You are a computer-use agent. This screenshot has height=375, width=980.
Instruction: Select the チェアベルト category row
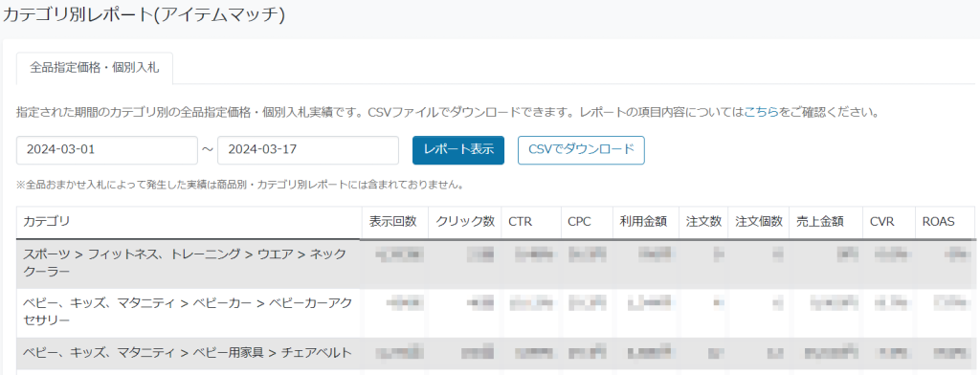495,354
